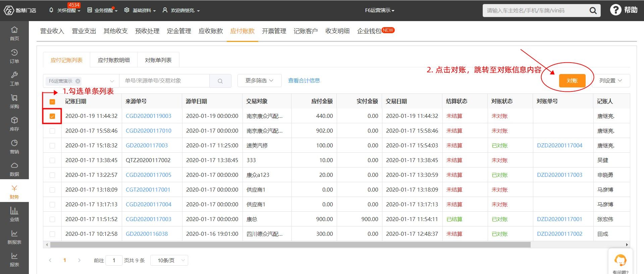Check the row CGD20200117003 checkbox
Image resolution: width=644 pixels, height=274 pixels.
52,219
